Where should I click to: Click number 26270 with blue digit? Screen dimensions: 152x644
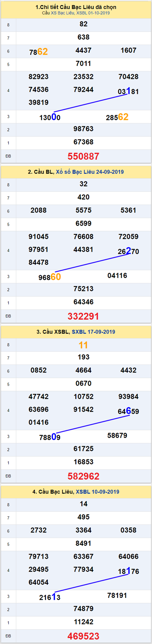tap(129, 251)
